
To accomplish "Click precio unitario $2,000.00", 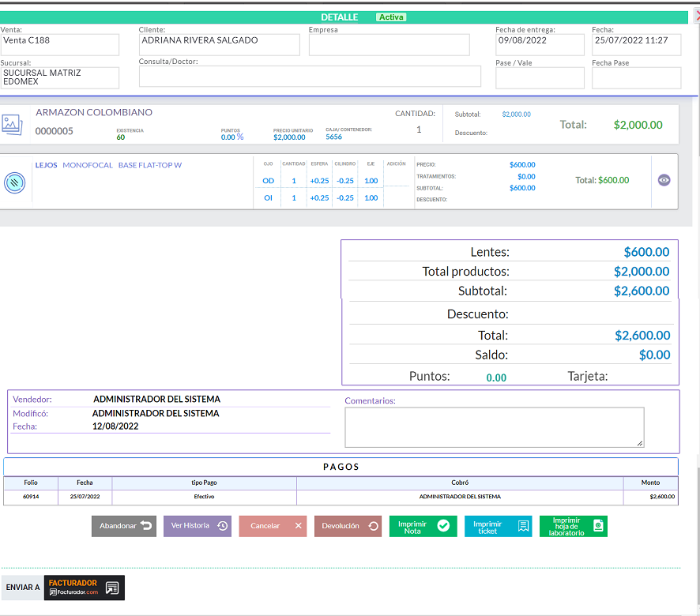I will pos(289,137).
